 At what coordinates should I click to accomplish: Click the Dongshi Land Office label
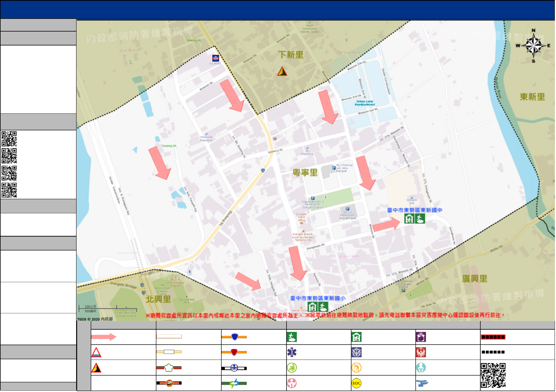[302, 217]
